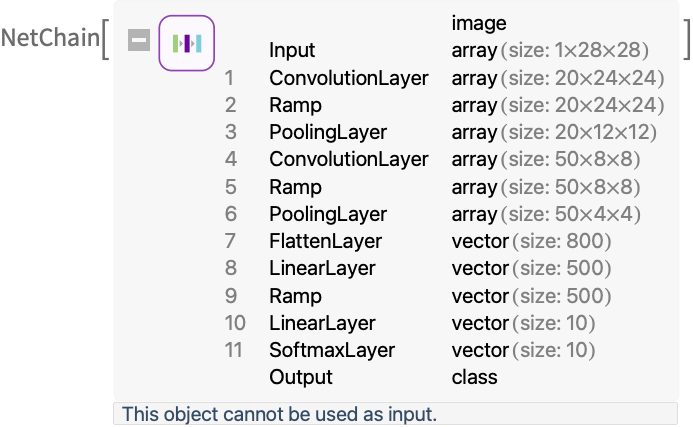Click layer 9 Ramp
693x427 pixels.
tap(418, 296)
